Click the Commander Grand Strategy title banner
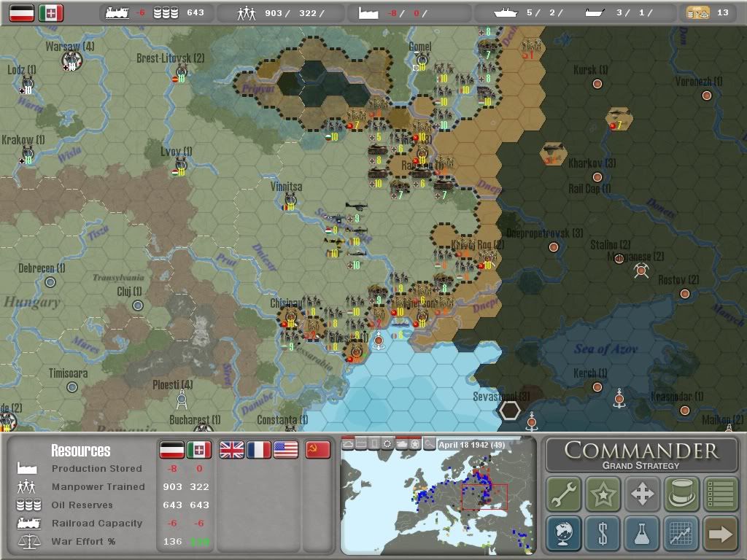This screenshot has width=747, height=560. tap(642, 455)
